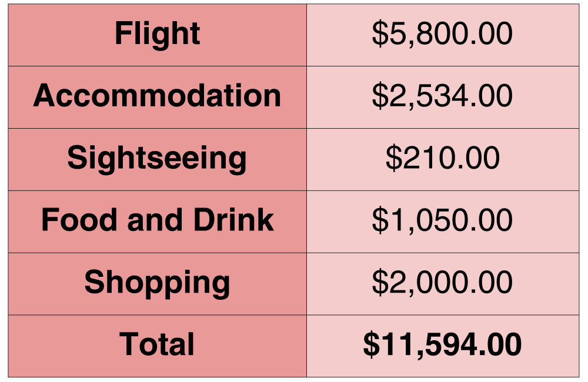588x382 pixels.
Task: Click the border between Sightseeing and Food rows
Action: click(x=294, y=190)
